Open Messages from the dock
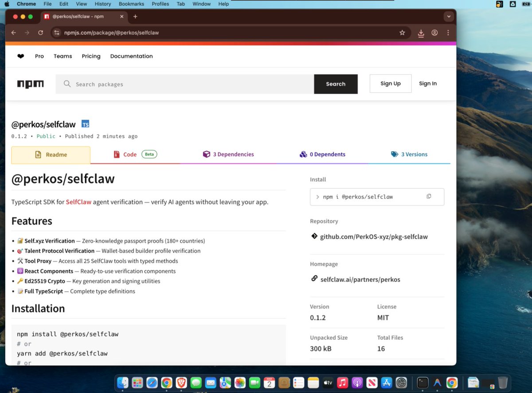532x393 pixels. (196, 382)
